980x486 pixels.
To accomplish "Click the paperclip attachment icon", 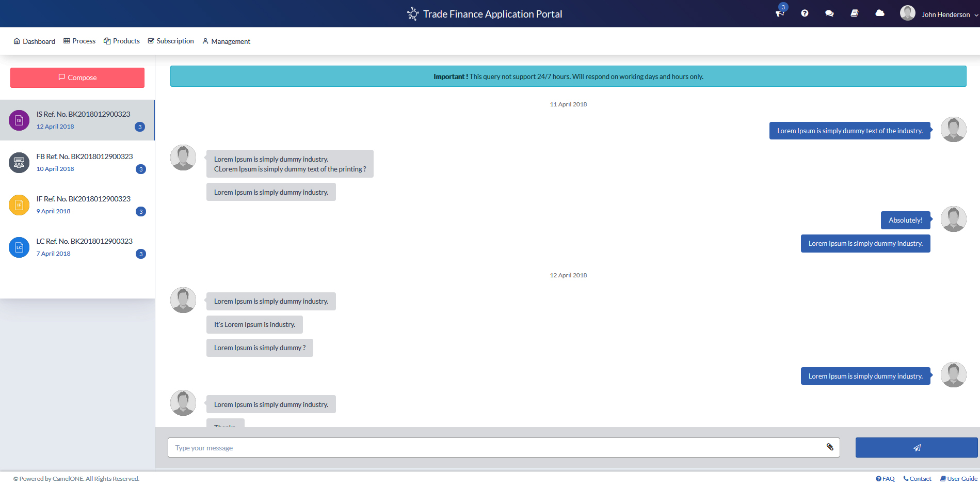I will point(830,447).
